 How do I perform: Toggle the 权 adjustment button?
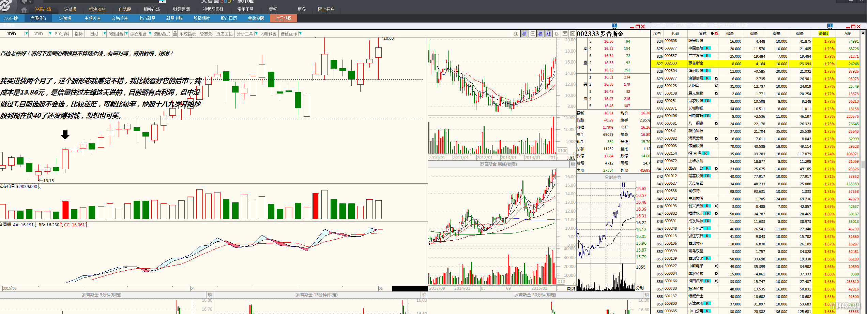(540, 34)
